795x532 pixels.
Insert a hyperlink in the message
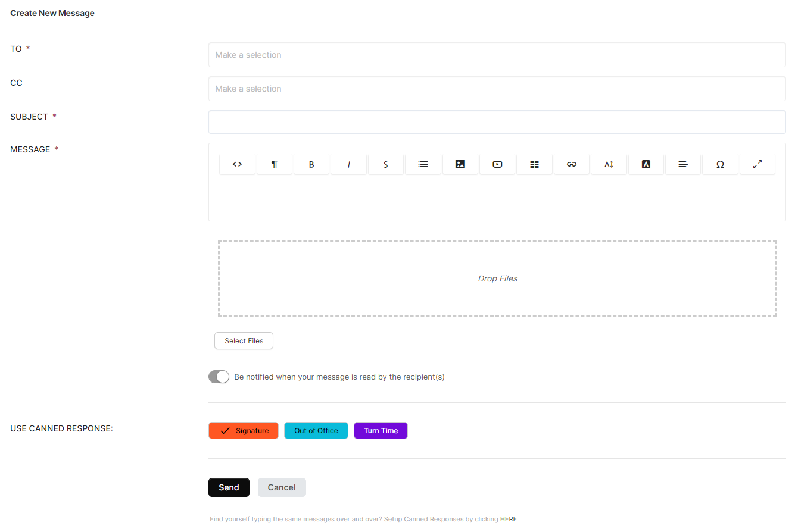(x=572, y=164)
